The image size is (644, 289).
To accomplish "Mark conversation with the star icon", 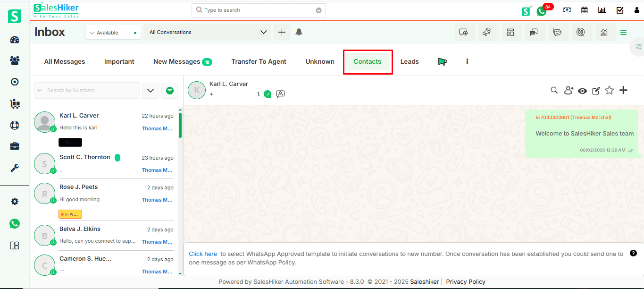I will pos(610,90).
